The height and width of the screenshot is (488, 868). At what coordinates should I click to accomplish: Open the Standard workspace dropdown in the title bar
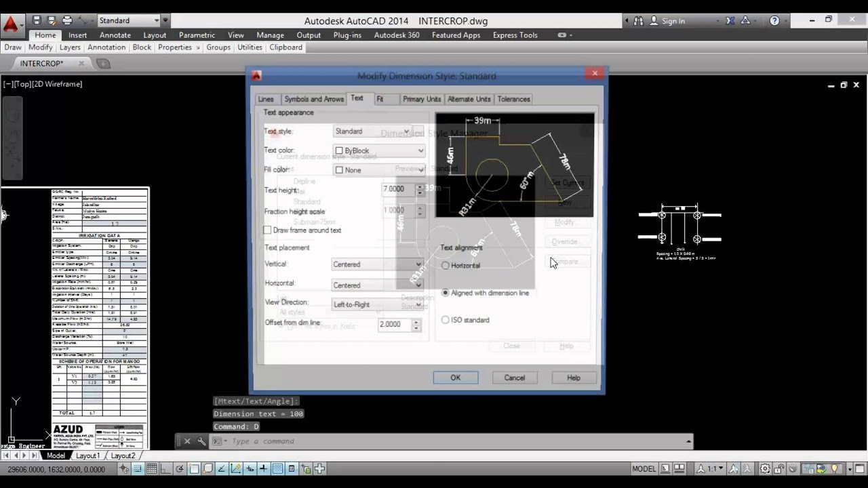128,20
